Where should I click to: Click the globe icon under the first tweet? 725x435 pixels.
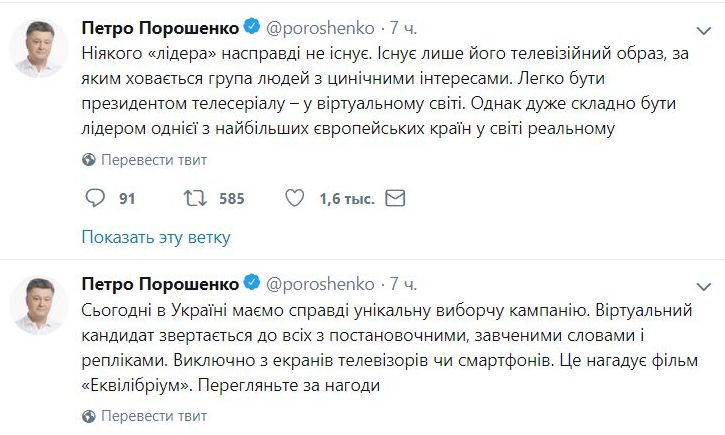pyautogui.click(x=88, y=159)
